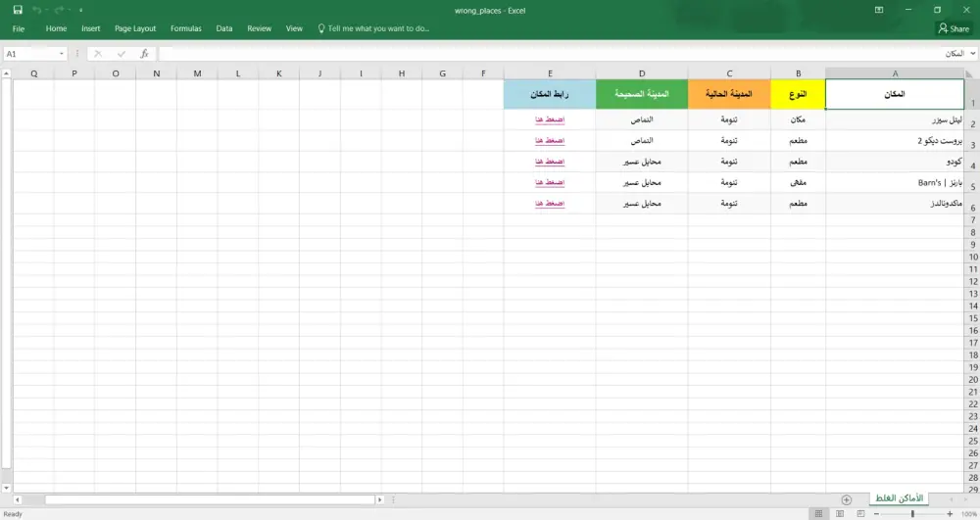Click the Undo arrow icon
980x520 pixels.
coord(37,10)
